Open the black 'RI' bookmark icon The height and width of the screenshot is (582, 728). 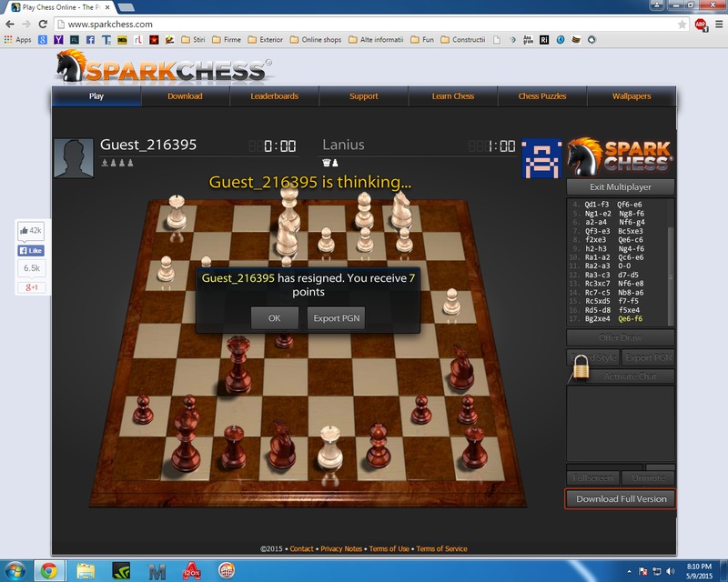point(544,40)
